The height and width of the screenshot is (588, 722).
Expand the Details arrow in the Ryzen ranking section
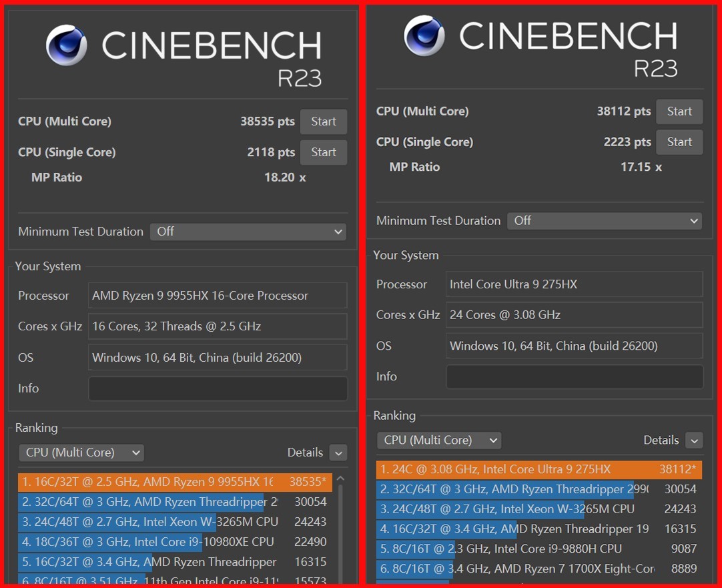[338, 453]
